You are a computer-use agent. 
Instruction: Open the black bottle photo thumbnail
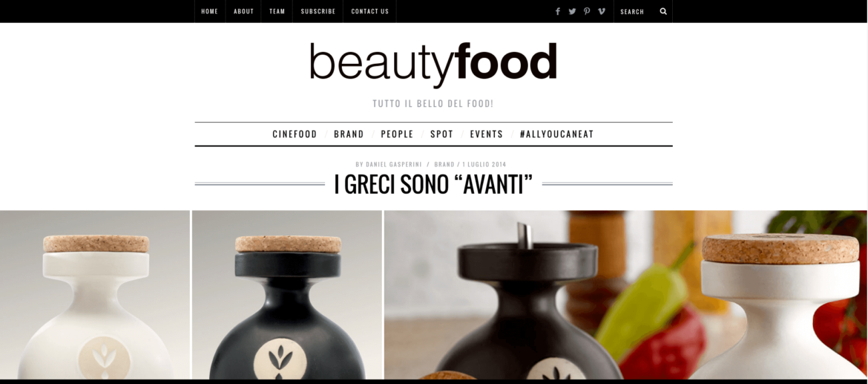pos(287,295)
